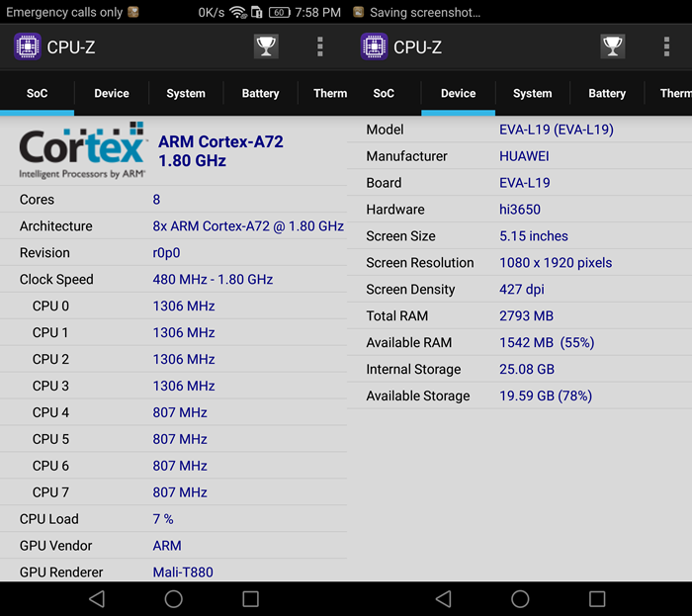Image resolution: width=692 pixels, height=616 pixels.
Task: Tap Hardware value hi3650
Action: [x=519, y=210]
